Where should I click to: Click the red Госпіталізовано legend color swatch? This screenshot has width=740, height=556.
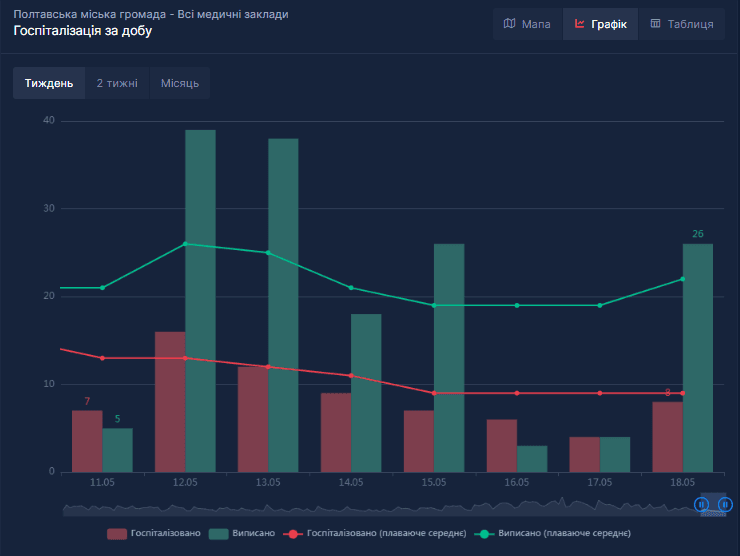coord(117,534)
